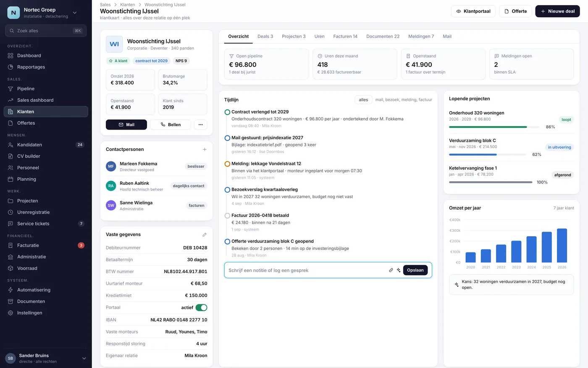Use the AI sparkle icon in note field
The height and width of the screenshot is (368, 588).
click(x=399, y=270)
